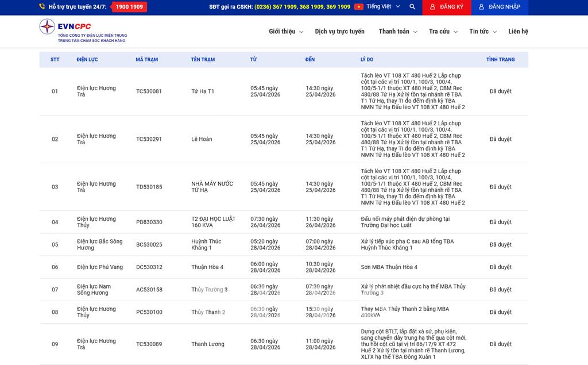Expand the Giới thiệu menu

point(285,32)
